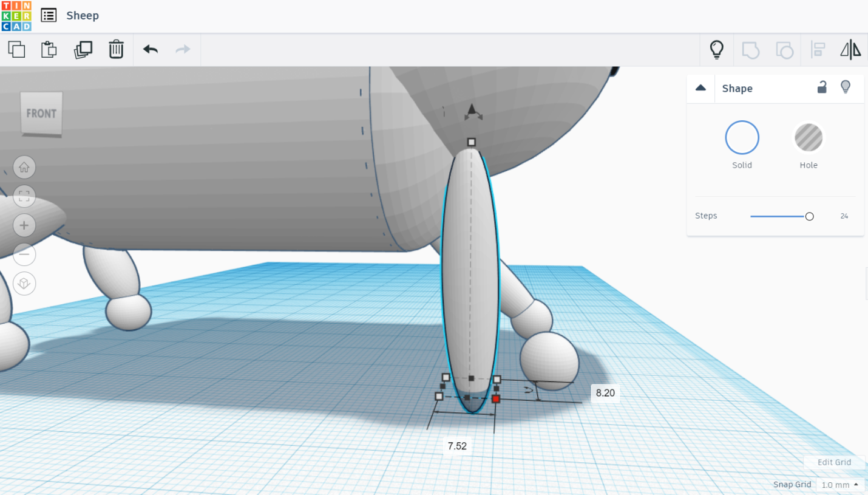Collapse the Shape panel

click(x=700, y=87)
